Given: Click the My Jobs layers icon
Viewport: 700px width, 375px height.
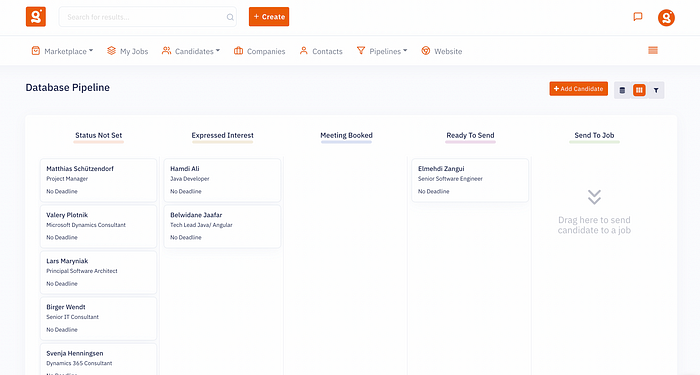Looking at the screenshot, I should click(x=111, y=51).
